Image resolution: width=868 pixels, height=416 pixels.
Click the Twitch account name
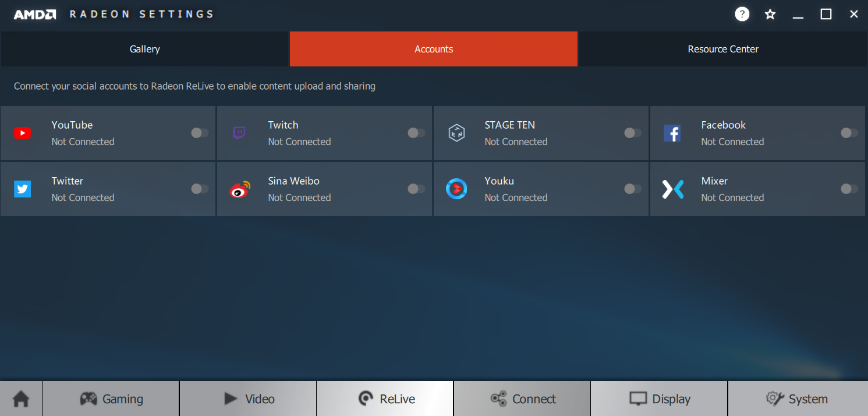[283, 125]
